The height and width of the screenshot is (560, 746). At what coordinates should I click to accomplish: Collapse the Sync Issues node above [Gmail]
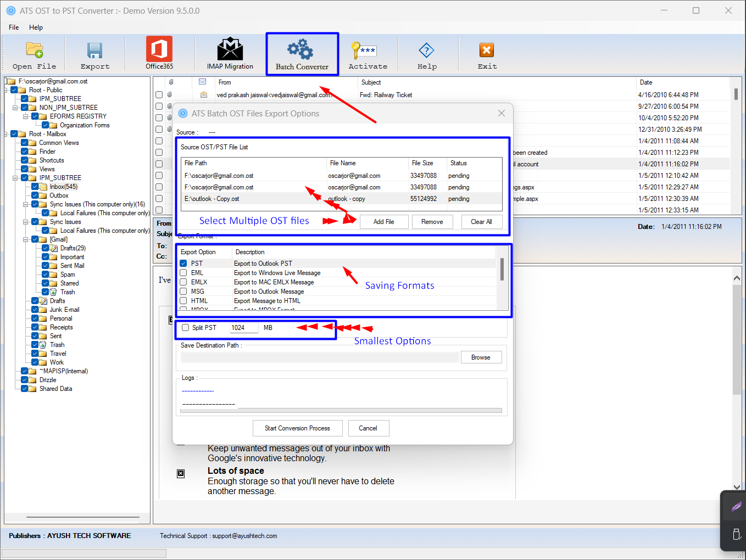[26, 222]
